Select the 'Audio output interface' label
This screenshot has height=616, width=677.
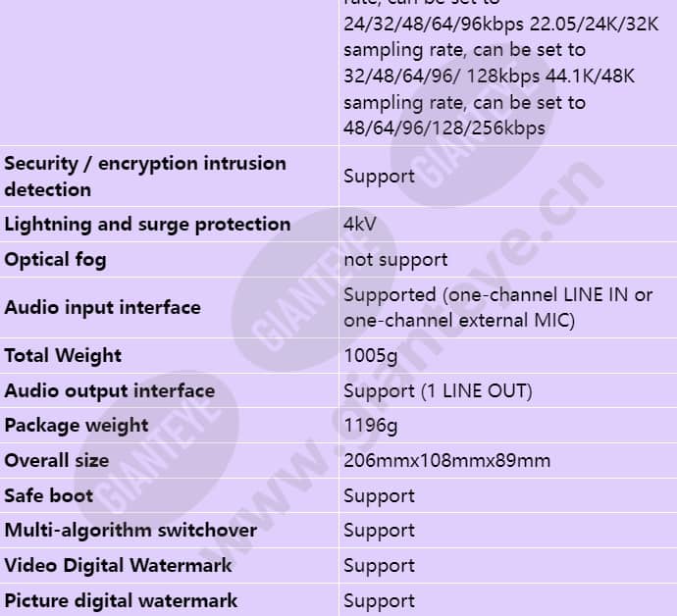[110, 390]
